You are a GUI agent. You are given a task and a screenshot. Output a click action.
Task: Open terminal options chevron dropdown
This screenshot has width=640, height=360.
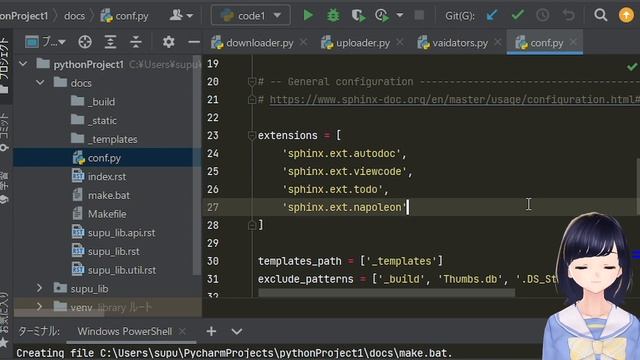click(237, 331)
